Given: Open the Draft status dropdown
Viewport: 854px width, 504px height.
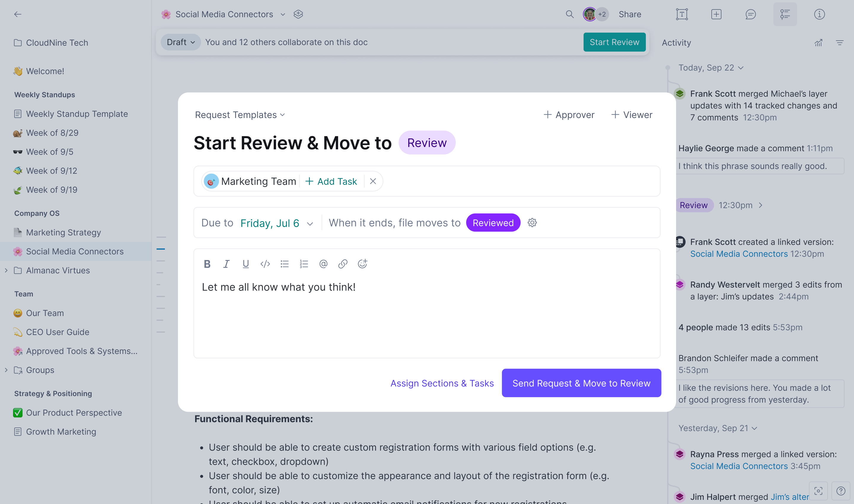Looking at the screenshot, I should [x=181, y=42].
